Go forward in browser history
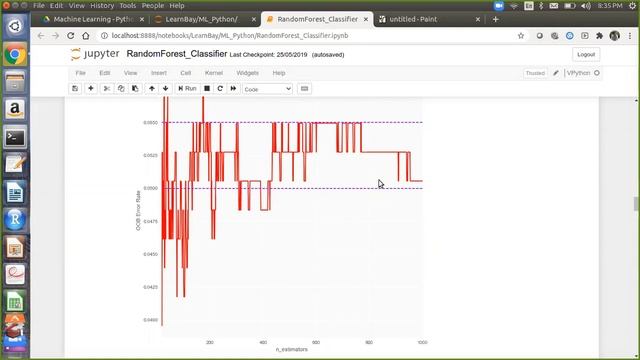Screen dimensions: 640x360 pyautogui.click(x=56, y=36)
